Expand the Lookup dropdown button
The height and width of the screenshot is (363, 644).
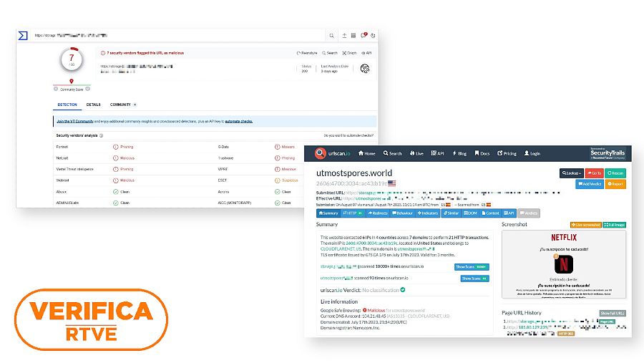[x=571, y=173]
